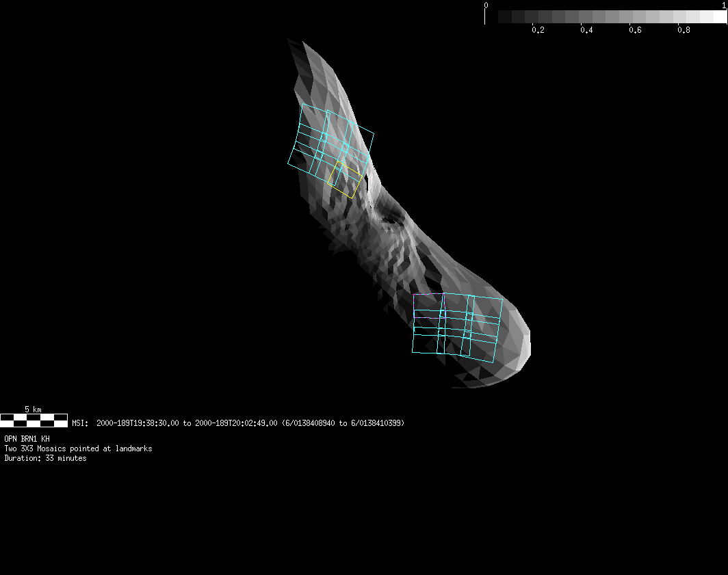Click the yellow footprint square on the asteroid

344,180
